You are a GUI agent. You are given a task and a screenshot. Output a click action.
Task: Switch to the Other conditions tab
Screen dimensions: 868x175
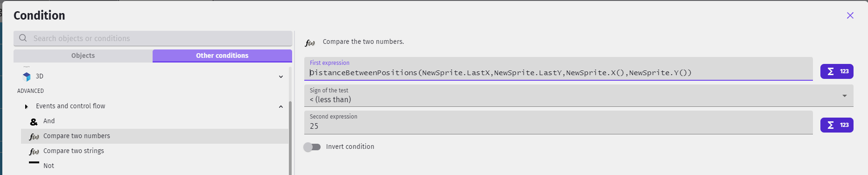click(222, 56)
